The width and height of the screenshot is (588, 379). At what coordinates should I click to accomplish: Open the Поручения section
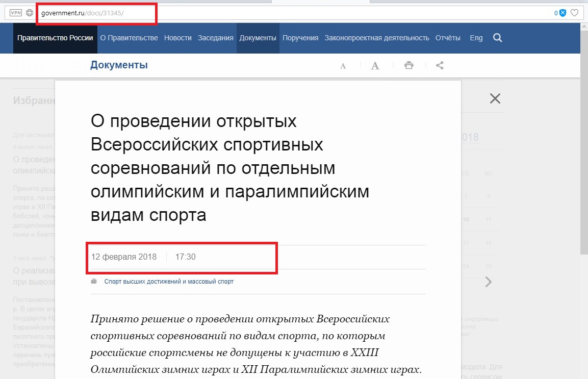click(300, 38)
